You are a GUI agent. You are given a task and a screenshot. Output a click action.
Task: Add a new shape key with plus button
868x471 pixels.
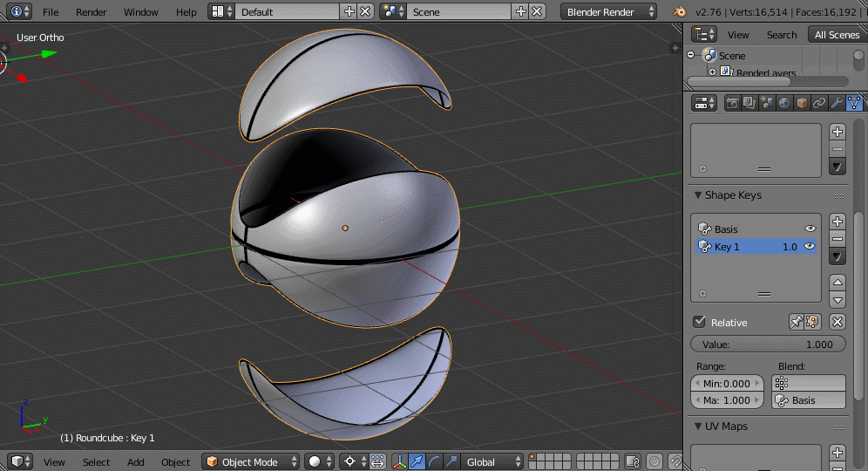[x=837, y=222]
